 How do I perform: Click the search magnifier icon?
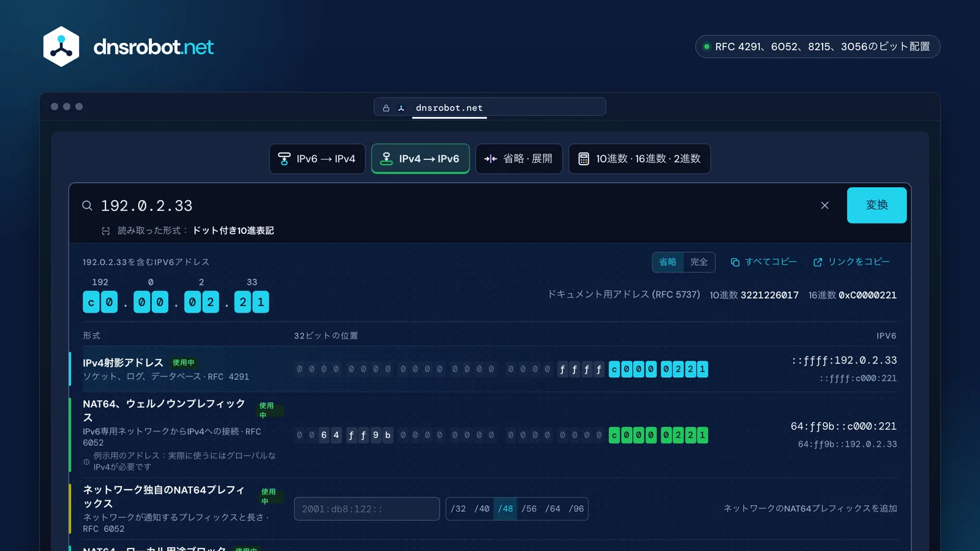click(88, 206)
